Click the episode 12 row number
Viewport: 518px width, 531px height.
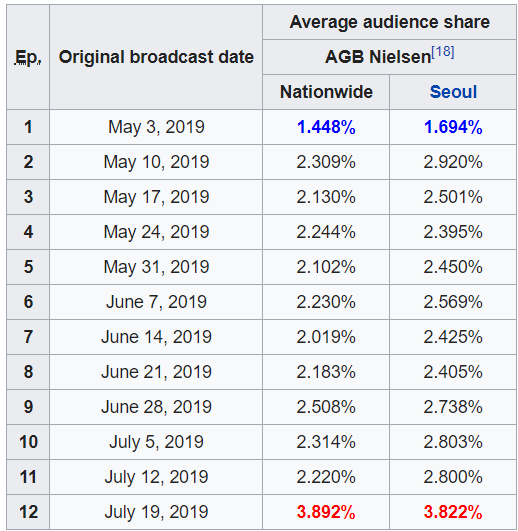click(x=28, y=512)
